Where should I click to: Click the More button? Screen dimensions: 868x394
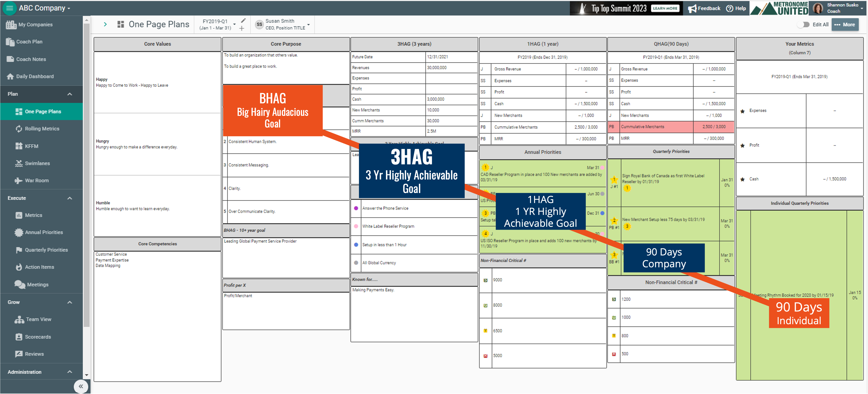(845, 25)
